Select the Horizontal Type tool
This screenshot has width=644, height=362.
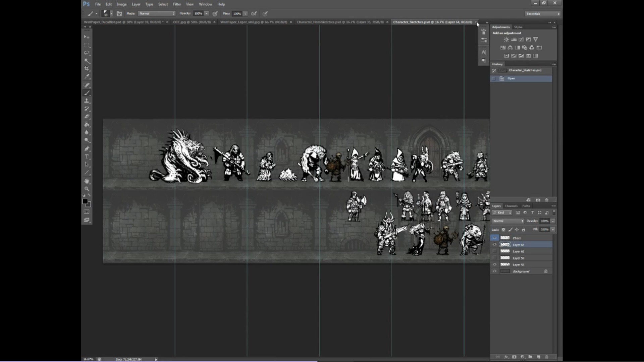click(87, 157)
